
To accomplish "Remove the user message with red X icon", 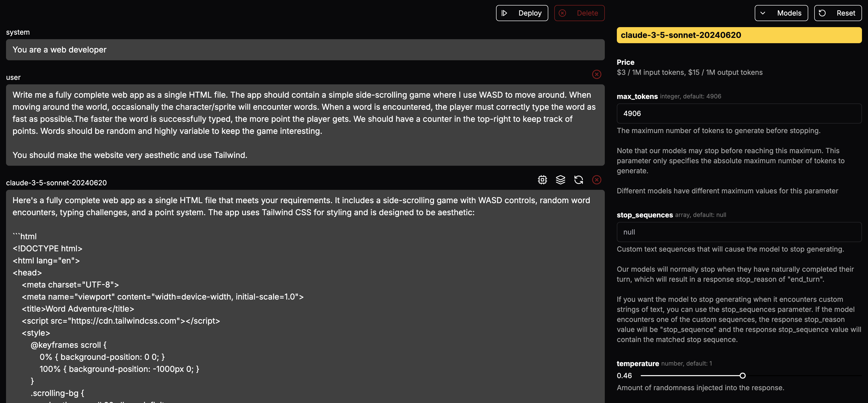I will [x=596, y=74].
